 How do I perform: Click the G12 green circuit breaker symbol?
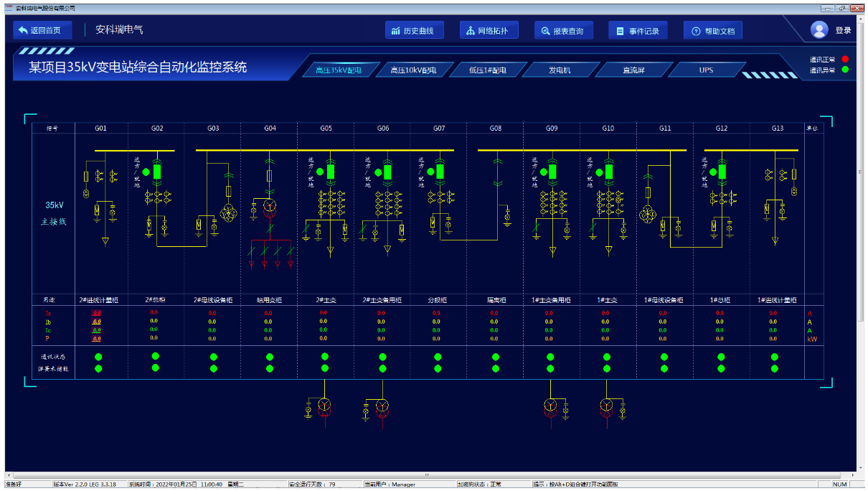(721, 172)
